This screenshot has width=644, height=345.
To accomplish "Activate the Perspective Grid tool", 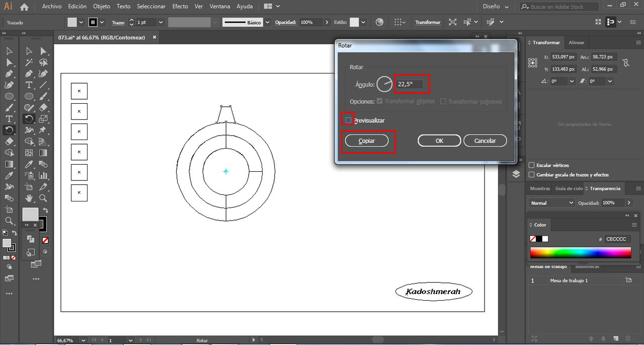I will 44,142.
